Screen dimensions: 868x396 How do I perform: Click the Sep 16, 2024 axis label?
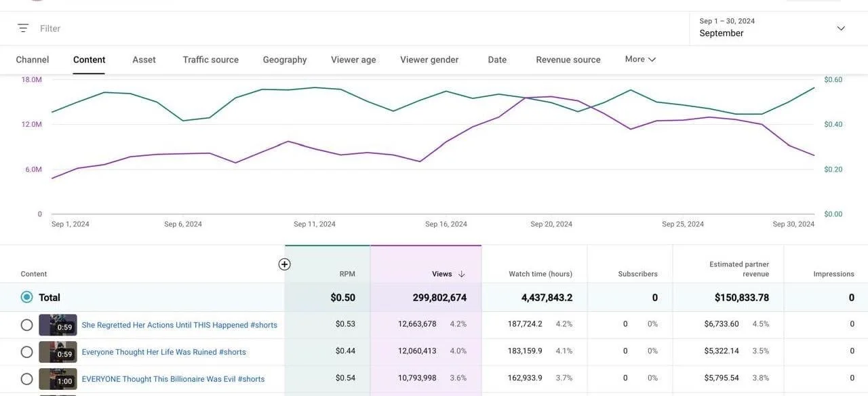point(446,224)
